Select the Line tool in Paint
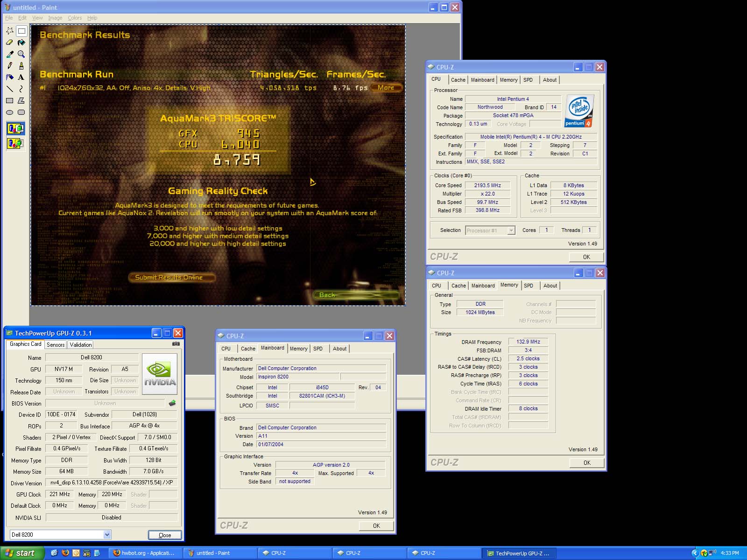 10,89
